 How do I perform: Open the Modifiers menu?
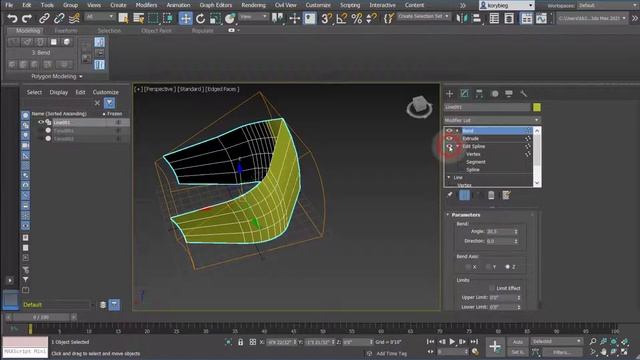tap(146, 5)
